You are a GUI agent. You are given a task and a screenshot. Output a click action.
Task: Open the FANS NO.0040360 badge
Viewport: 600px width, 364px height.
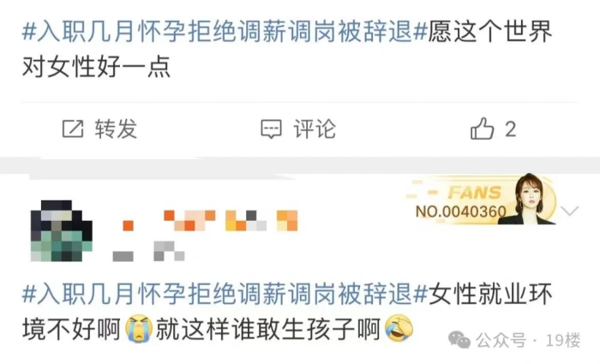[x=482, y=200]
